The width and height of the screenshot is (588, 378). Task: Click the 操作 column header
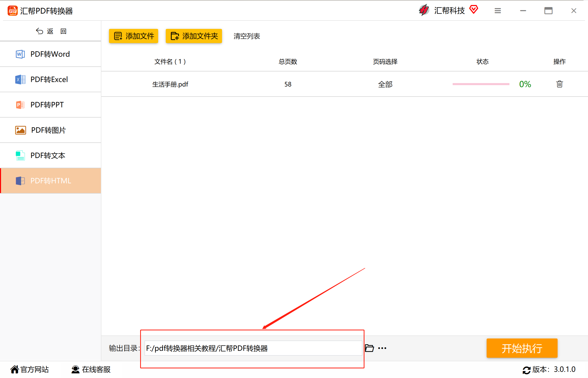(x=560, y=62)
